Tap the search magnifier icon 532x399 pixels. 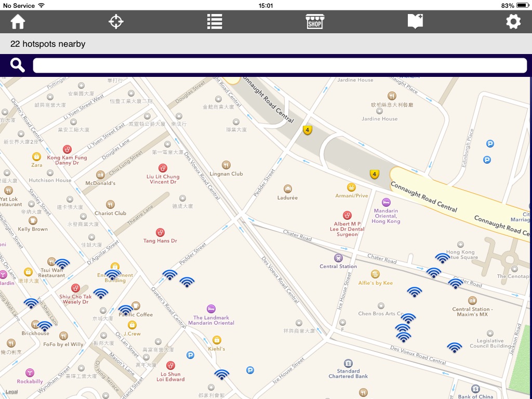tap(18, 65)
